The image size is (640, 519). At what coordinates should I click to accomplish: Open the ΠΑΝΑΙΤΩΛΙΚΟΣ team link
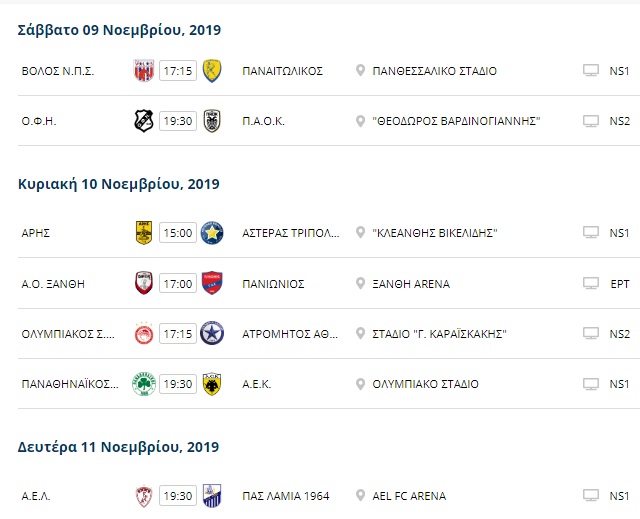coord(282,71)
